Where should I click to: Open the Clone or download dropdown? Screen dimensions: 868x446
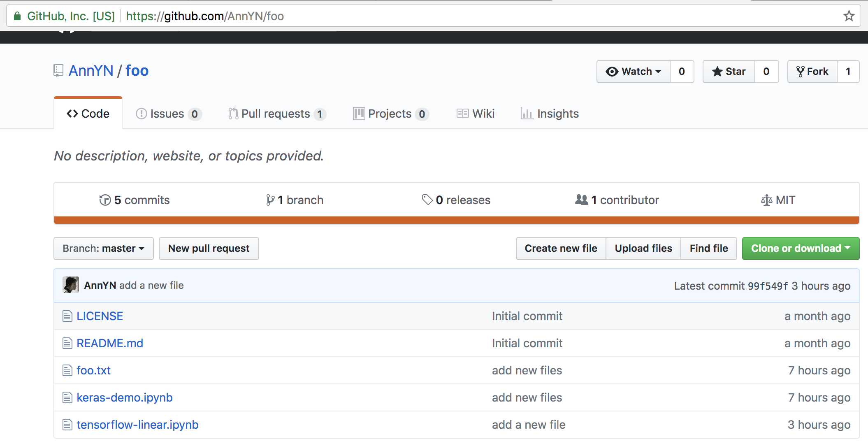point(800,249)
